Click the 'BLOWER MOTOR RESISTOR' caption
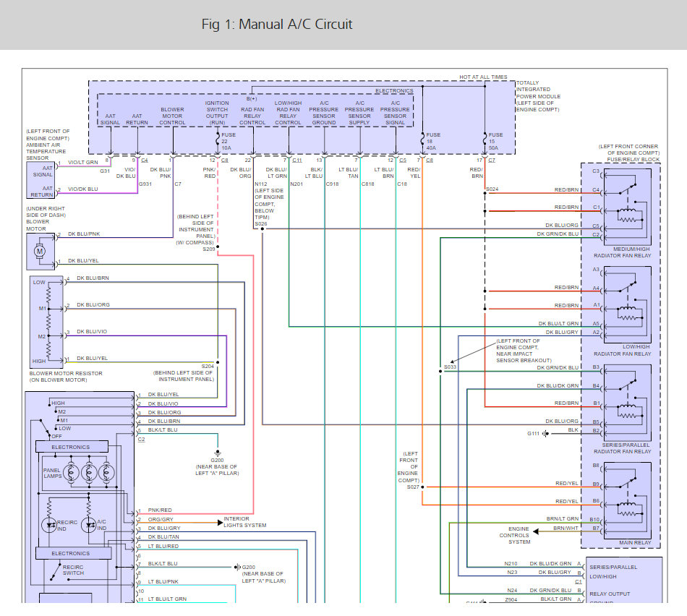687x616 pixels. pos(66,373)
